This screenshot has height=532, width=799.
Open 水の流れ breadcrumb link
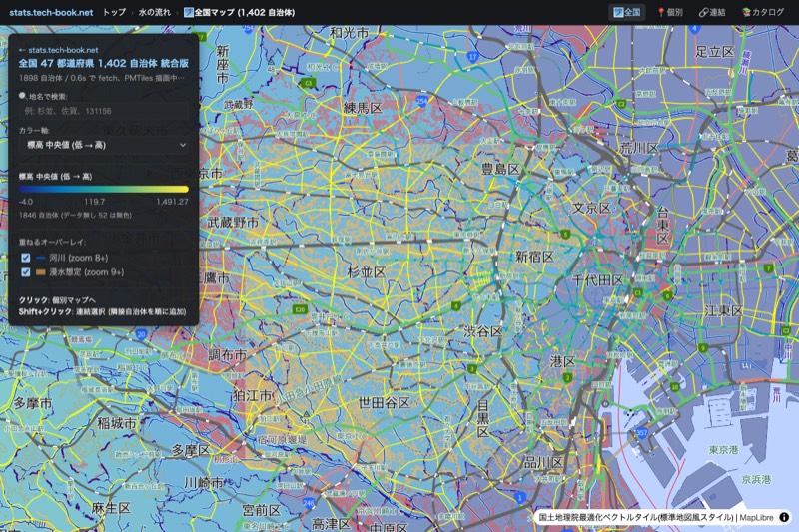[155, 12]
